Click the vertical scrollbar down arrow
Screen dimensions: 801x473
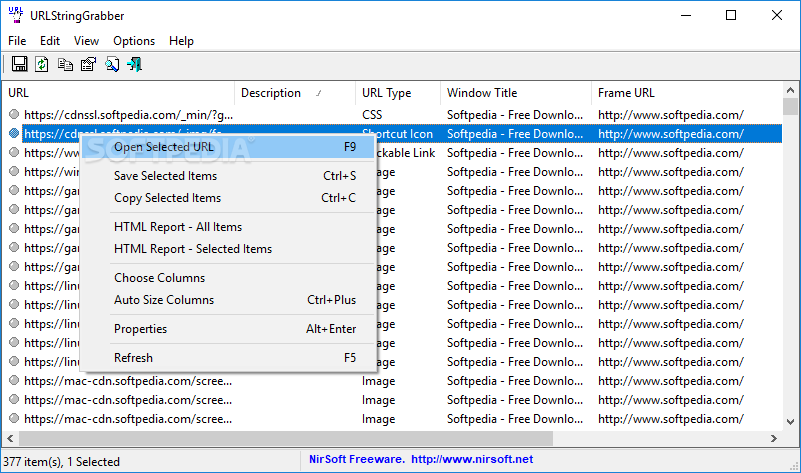tap(790, 422)
